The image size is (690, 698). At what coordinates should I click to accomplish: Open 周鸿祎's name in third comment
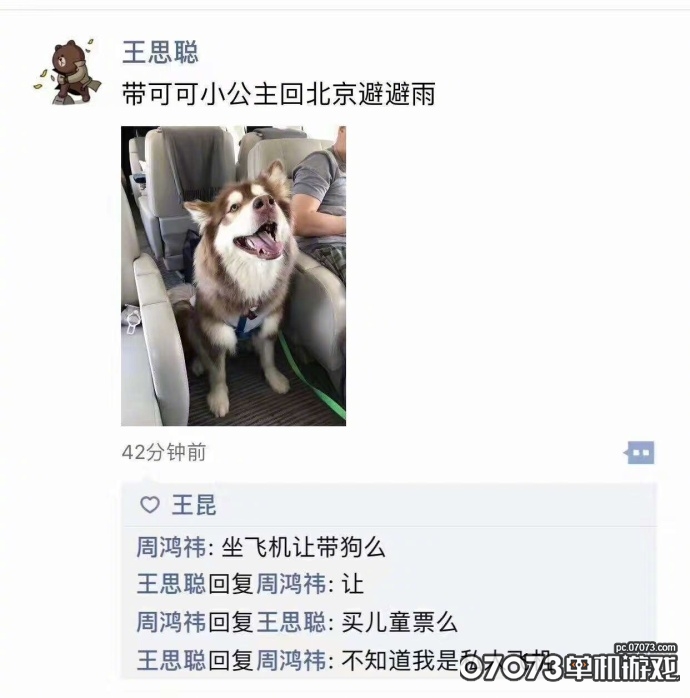(171, 622)
